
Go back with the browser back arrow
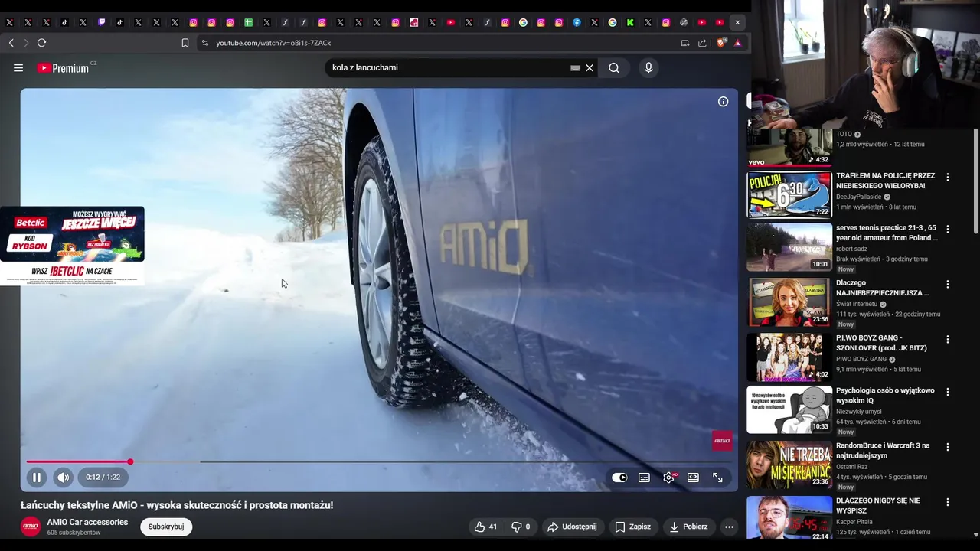11,43
